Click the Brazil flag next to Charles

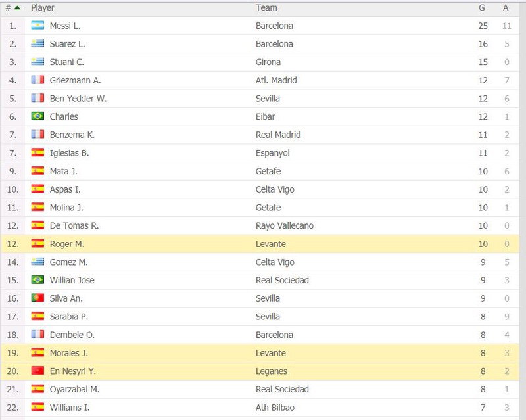(x=37, y=116)
